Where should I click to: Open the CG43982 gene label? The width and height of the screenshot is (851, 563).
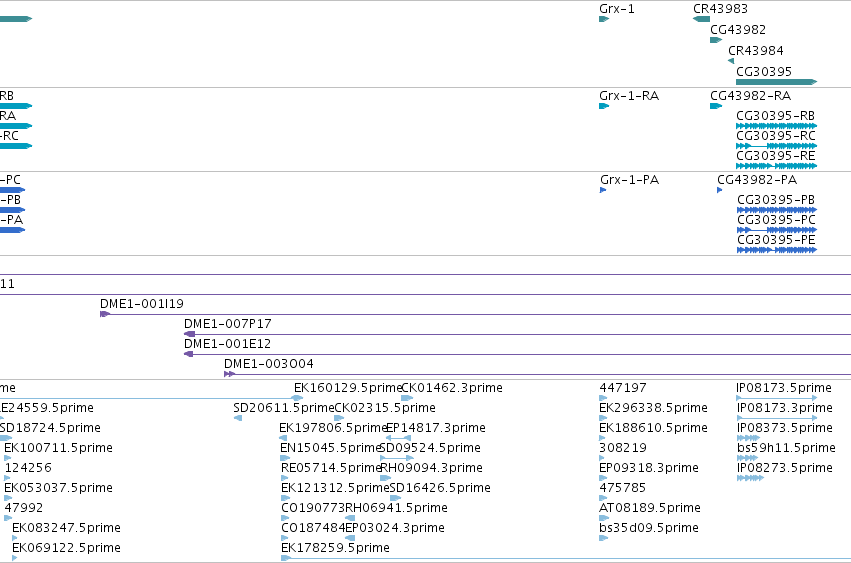(738, 30)
